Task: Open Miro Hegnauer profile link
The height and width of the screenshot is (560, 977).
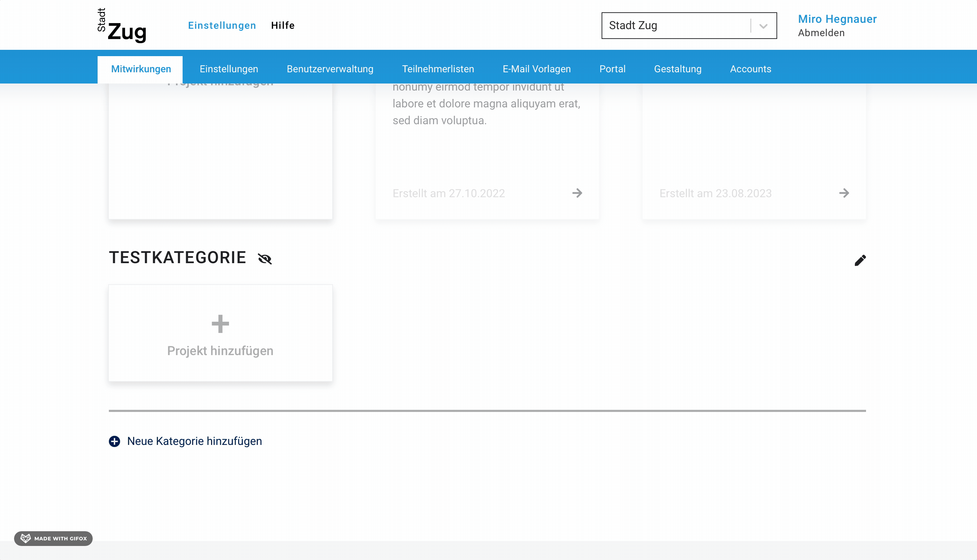Action: pyautogui.click(x=837, y=19)
